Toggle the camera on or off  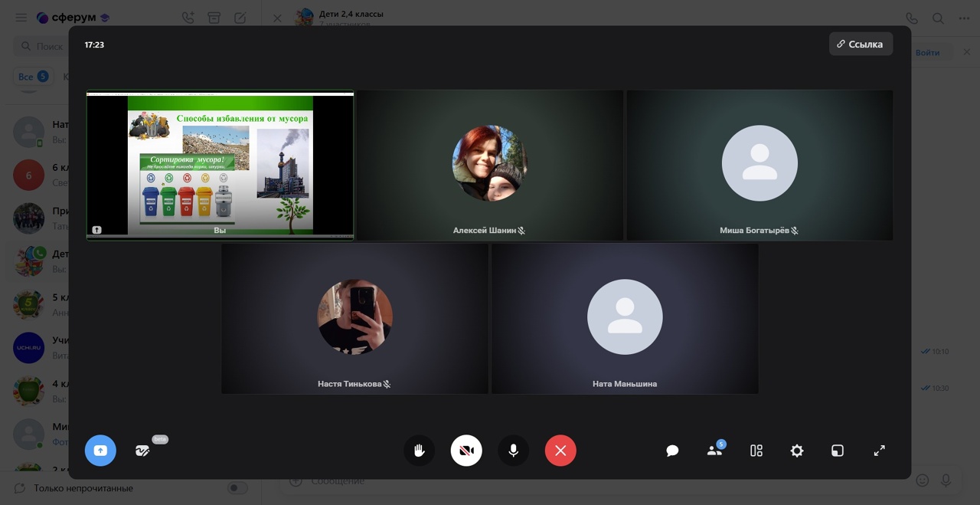point(466,451)
